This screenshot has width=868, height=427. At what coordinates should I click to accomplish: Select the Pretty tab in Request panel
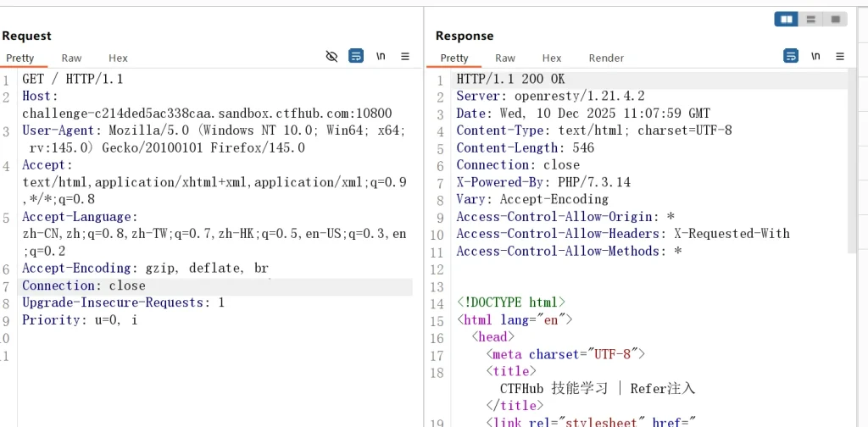pyautogui.click(x=20, y=58)
